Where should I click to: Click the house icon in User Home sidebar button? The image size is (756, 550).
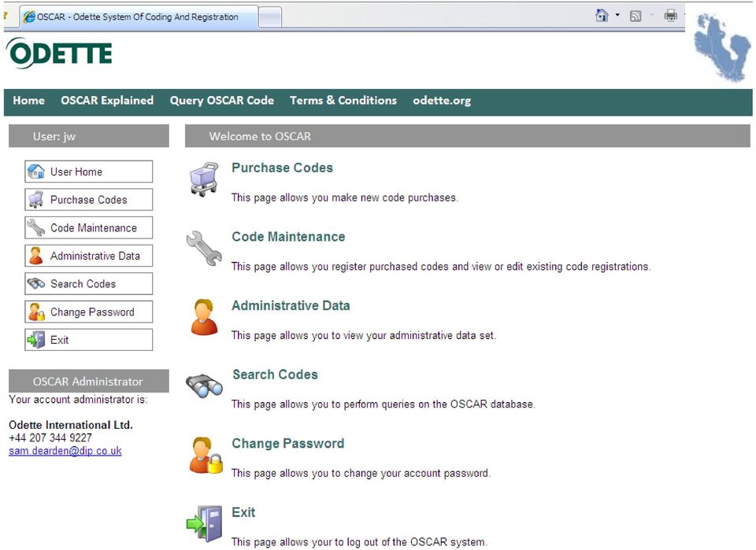point(36,172)
